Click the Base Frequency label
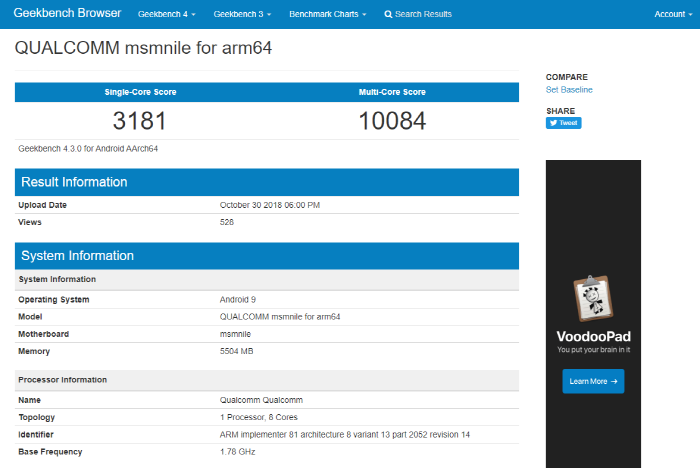700x468 pixels. tap(50, 452)
